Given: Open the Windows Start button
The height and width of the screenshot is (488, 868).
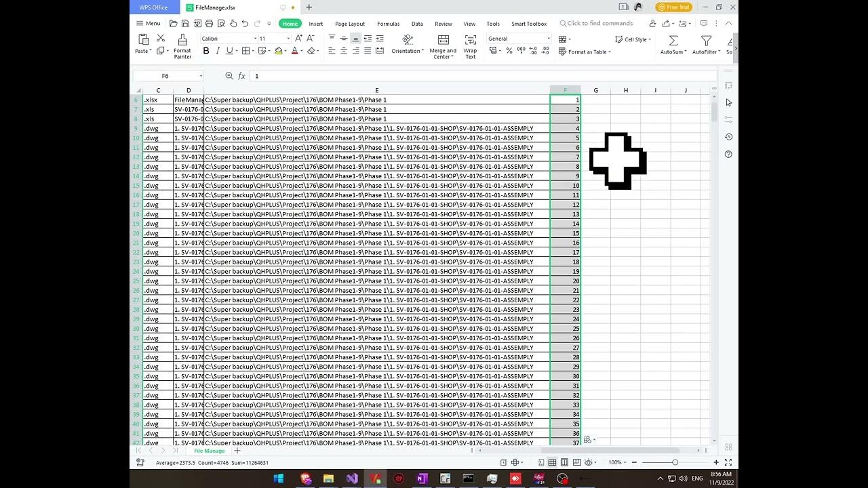Looking at the screenshot, I should pyautogui.click(x=278, y=479).
